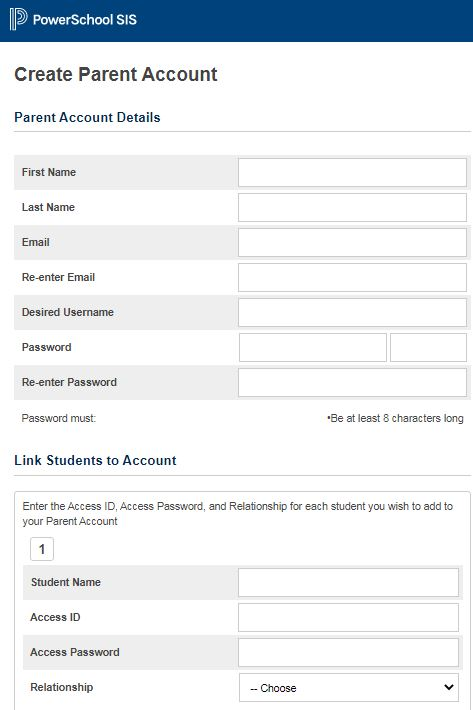
Task: Select the Email input box
Action: (x=352, y=242)
